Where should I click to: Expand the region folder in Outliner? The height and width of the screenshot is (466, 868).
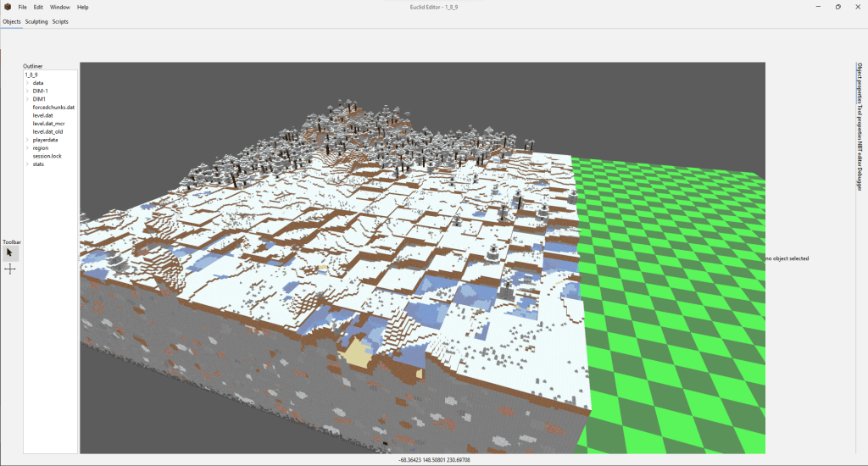(x=27, y=147)
